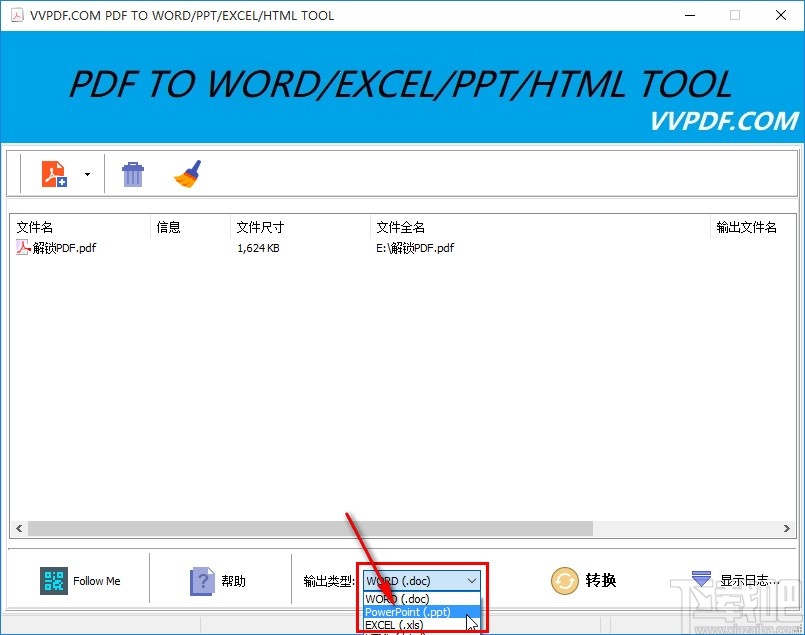Click the horizontal scrollbar right arrow

[x=786, y=528]
